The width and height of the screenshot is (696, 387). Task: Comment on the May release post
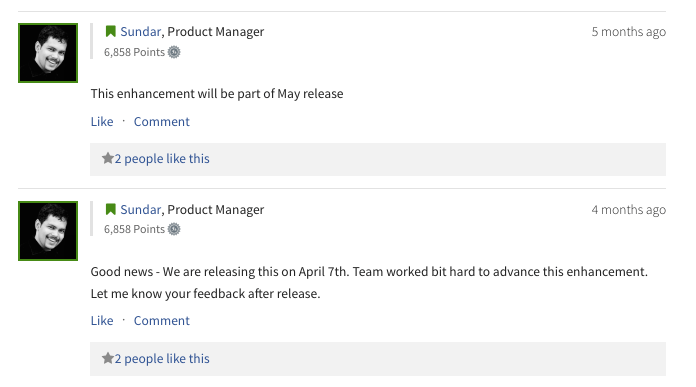(x=162, y=122)
